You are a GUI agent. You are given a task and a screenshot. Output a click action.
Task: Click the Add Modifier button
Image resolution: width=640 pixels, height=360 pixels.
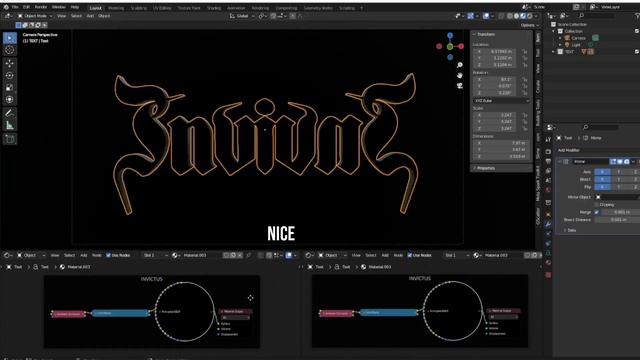click(569, 150)
